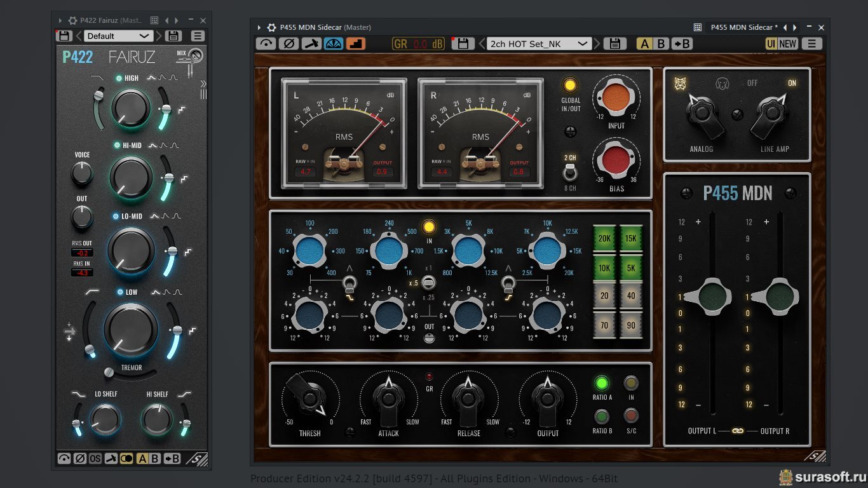Screen dimensions: 868x488
Task: Select A state in P455 MDN toolbar
Action: (x=645, y=44)
